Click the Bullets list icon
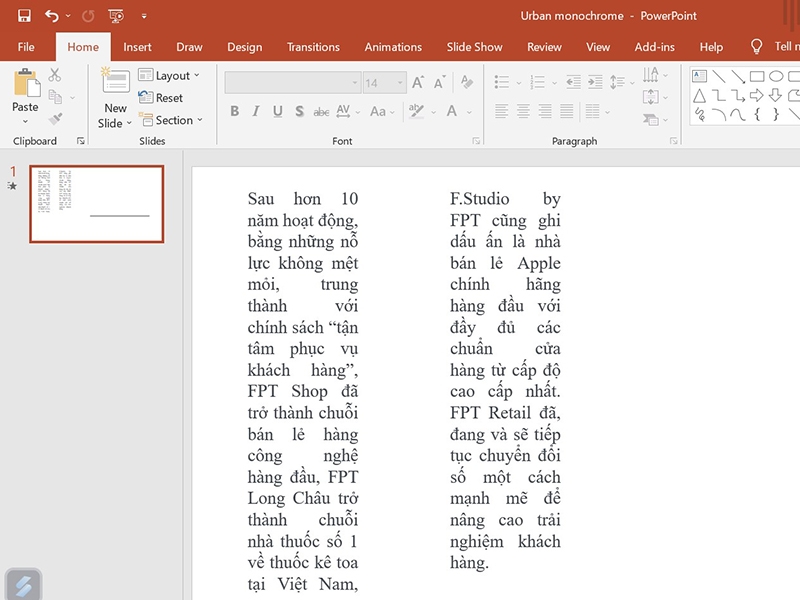 click(x=502, y=82)
